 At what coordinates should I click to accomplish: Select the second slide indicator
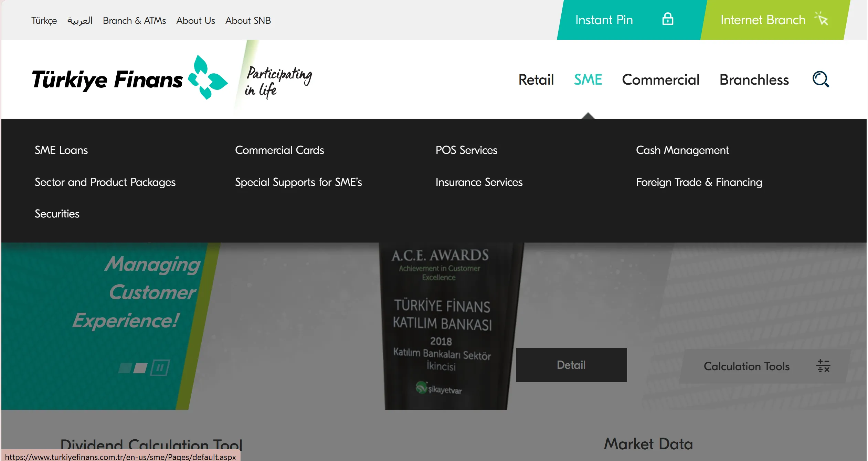(x=140, y=368)
